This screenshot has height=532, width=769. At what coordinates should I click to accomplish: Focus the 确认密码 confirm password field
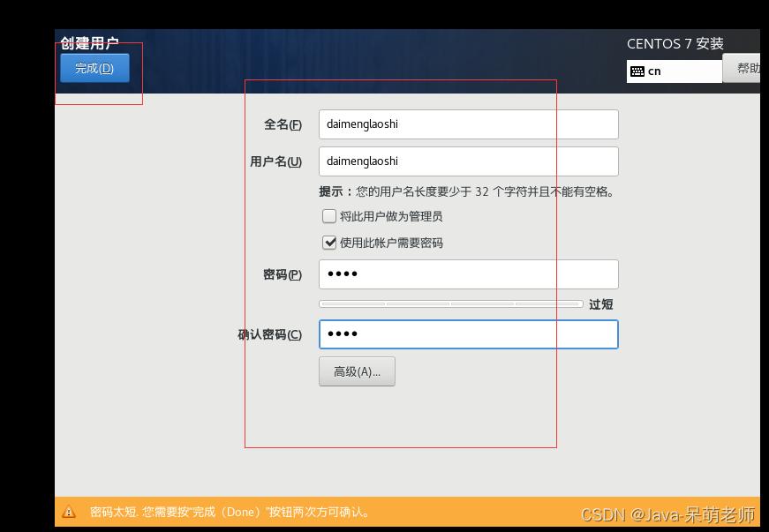coord(468,333)
